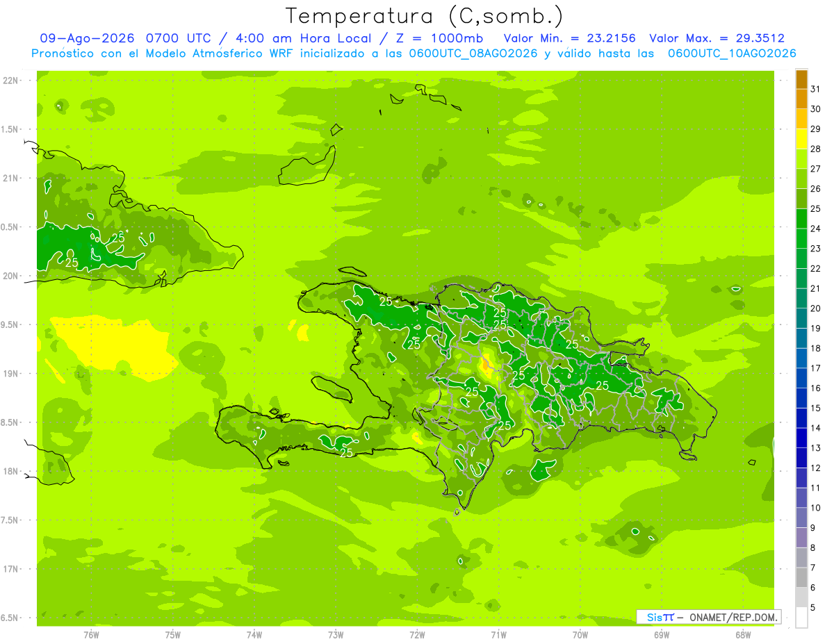Click the "76W" longitude axis label

pyautogui.click(x=91, y=634)
